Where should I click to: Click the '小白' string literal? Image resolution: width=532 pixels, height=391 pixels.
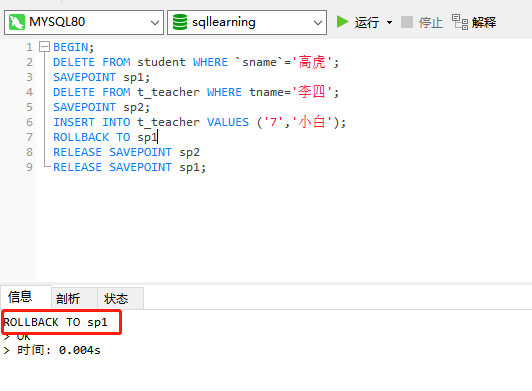coord(311,122)
